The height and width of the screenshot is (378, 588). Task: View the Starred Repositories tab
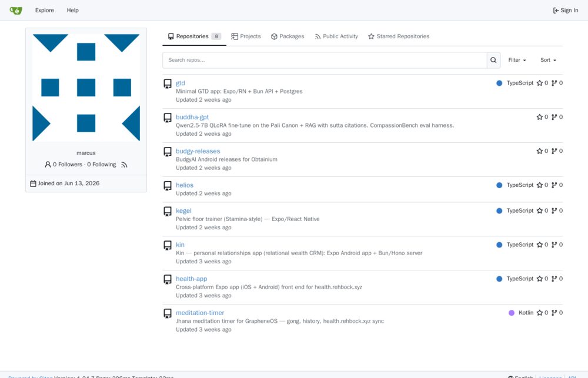pyautogui.click(x=399, y=36)
